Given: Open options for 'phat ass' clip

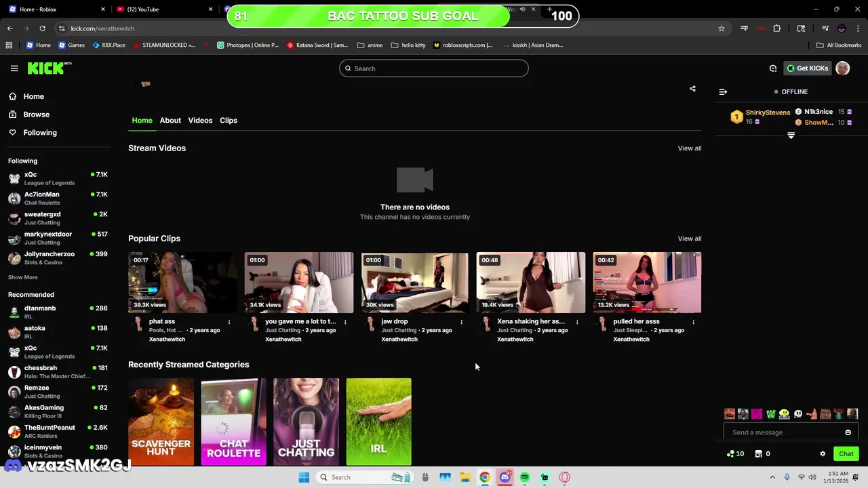Looking at the screenshot, I should coord(229,322).
